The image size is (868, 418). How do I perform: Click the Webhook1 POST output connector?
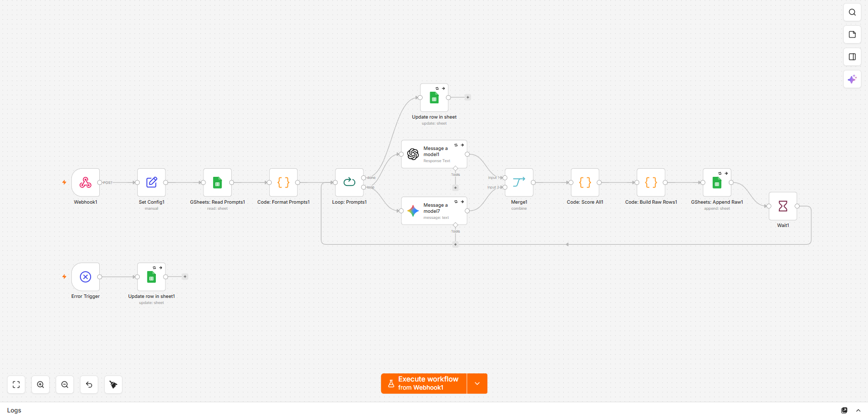pyautogui.click(x=100, y=182)
